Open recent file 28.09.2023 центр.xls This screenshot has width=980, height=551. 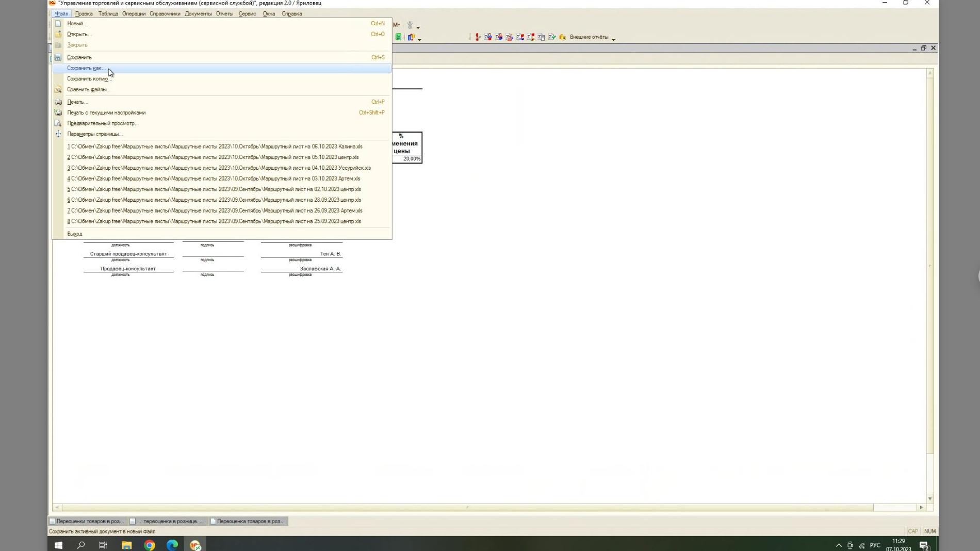click(x=222, y=200)
